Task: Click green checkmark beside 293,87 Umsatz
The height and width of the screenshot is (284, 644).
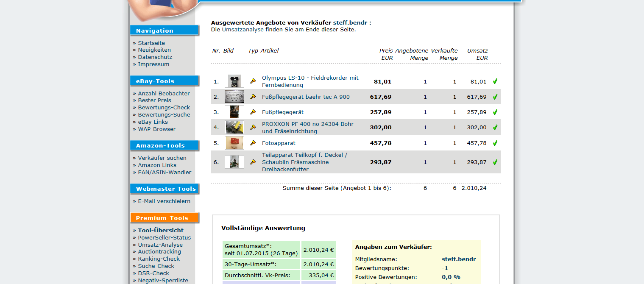Action: (x=495, y=162)
